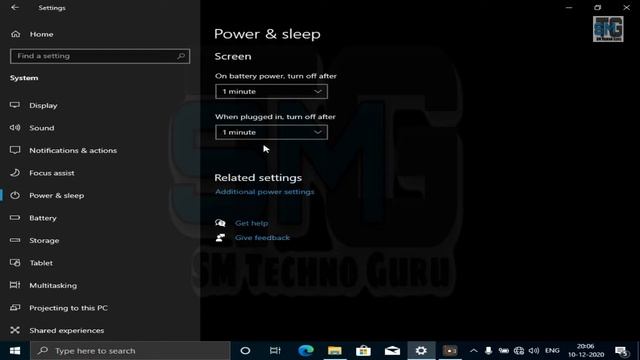This screenshot has width=640, height=360.
Task: Open File Explorer from taskbar
Action: 334,351
